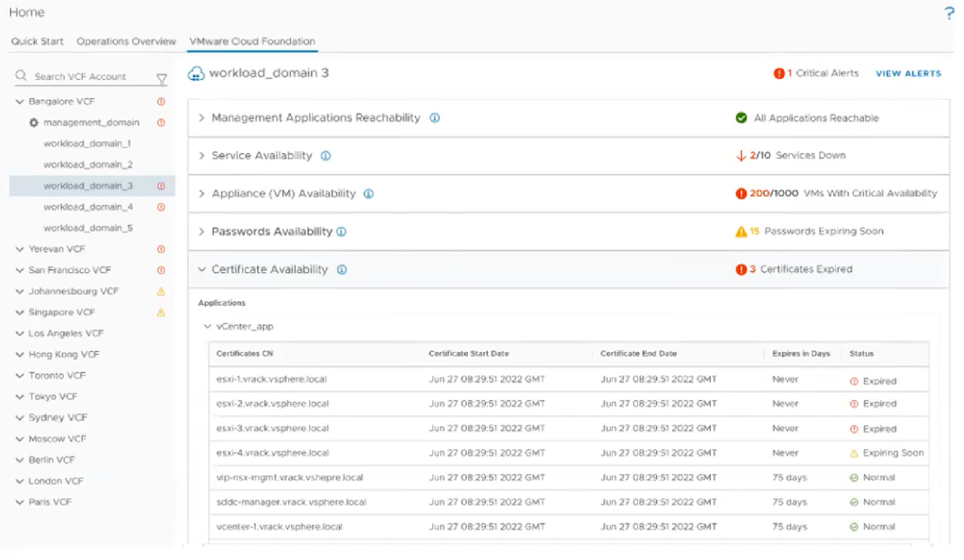Expand the Service Availability section
964x560 pixels.
point(201,156)
